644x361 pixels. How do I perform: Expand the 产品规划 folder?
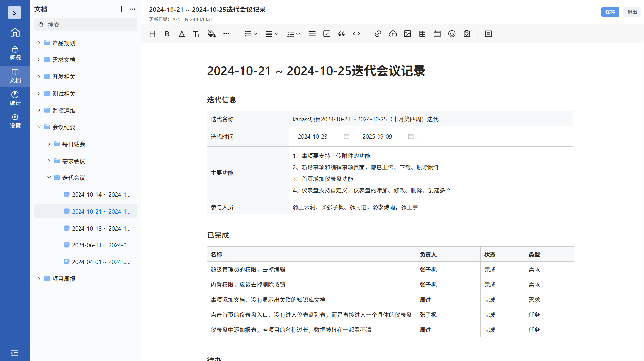[x=39, y=43]
